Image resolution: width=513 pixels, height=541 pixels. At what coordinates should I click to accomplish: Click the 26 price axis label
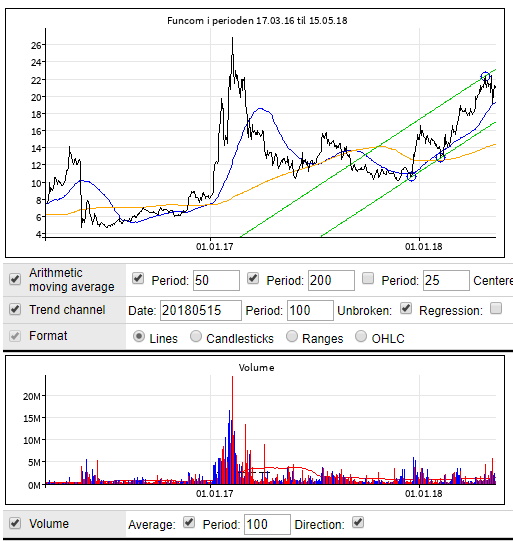(x=36, y=45)
